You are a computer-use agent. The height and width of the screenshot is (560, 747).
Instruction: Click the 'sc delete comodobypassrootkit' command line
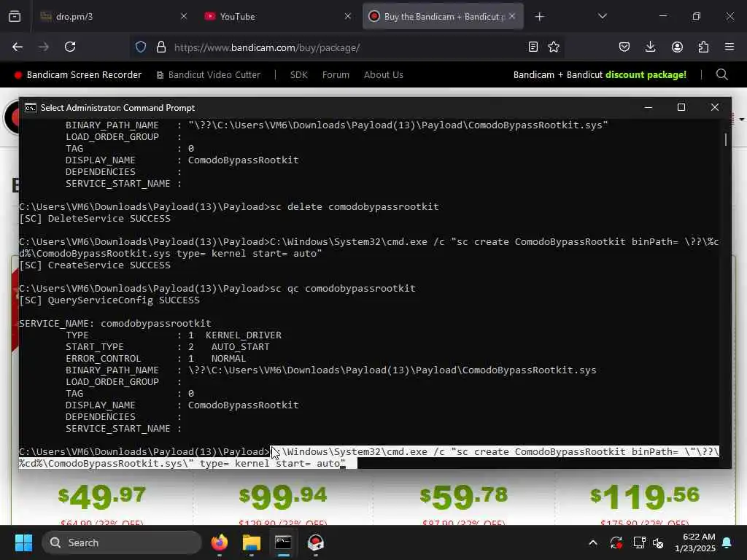[x=355, y=206]
